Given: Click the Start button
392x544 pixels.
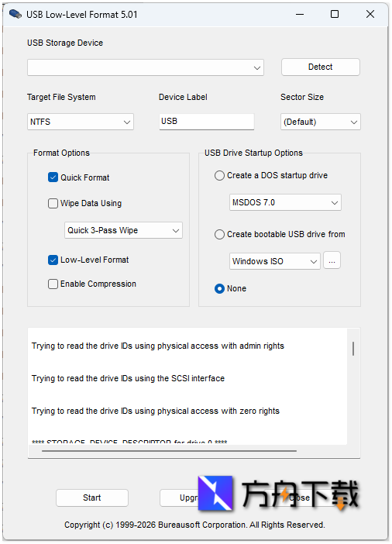Looking at the screenshot, I should (x=92, y=498).
